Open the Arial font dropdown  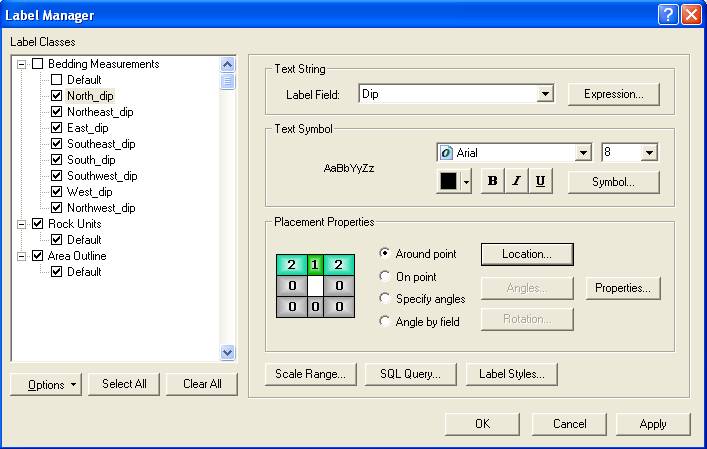583,153
